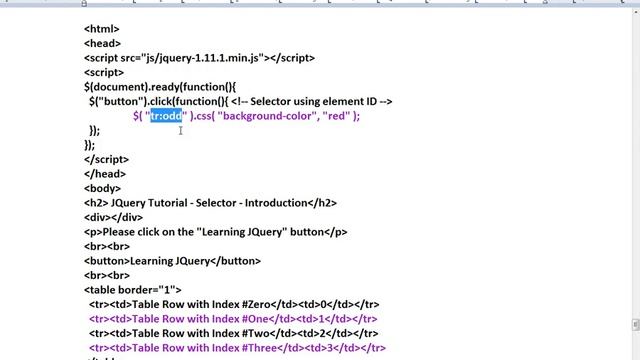The height and width of the screenshot is (360, 640).
Task: Click the "Table Row with Index #Zero" line
Action: pos(234,304)
